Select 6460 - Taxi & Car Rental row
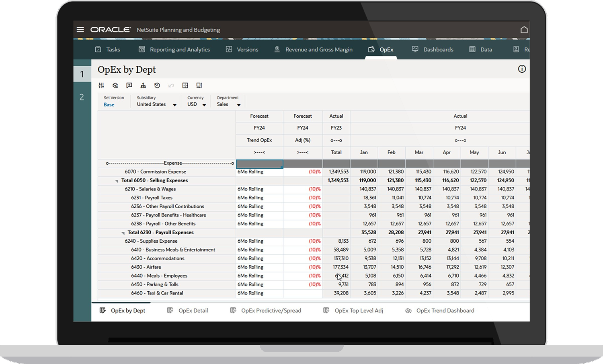 pyautogui.click(x=157, y=293)
